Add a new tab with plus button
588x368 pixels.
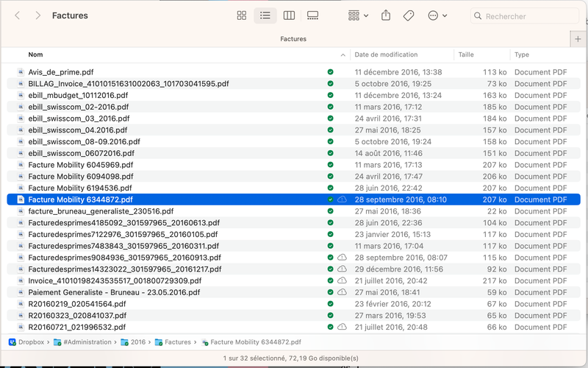(578, 38)
